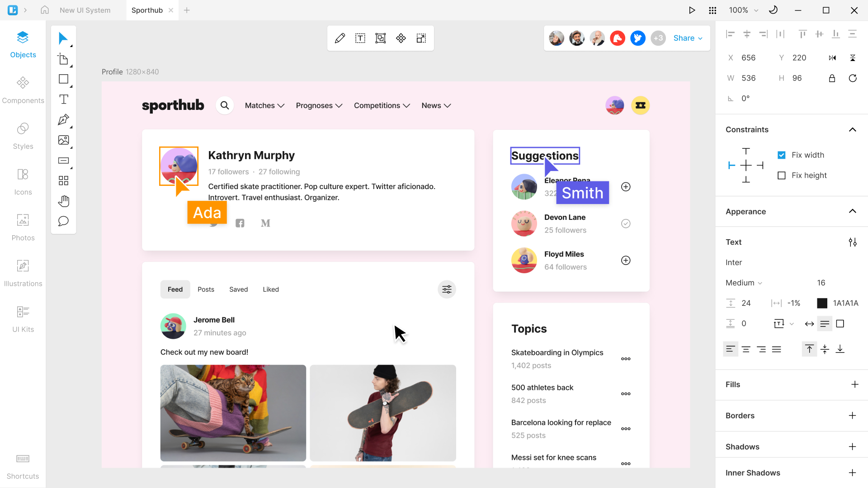Open the Styles panel
The image size is (868, 488).
point(23,136)
